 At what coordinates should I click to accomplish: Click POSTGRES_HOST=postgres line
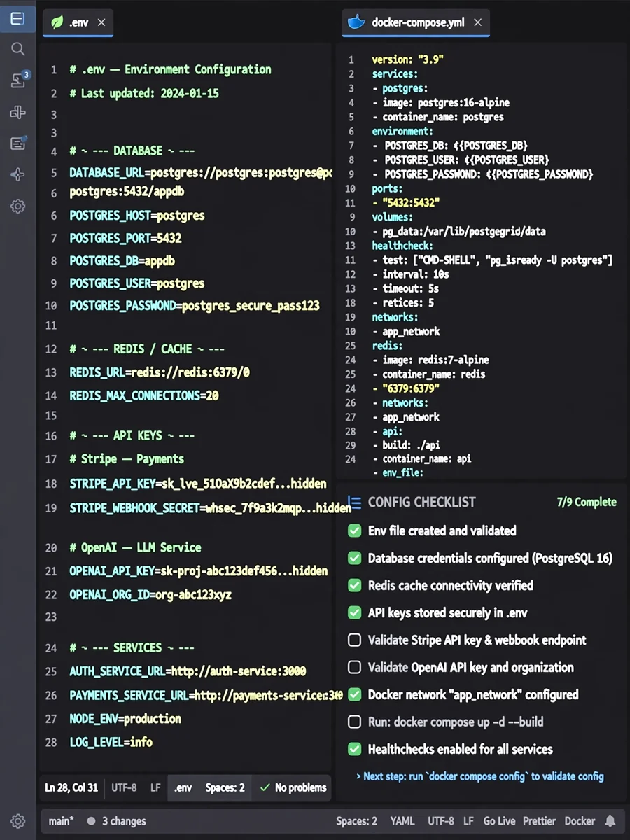click(137, 216)
